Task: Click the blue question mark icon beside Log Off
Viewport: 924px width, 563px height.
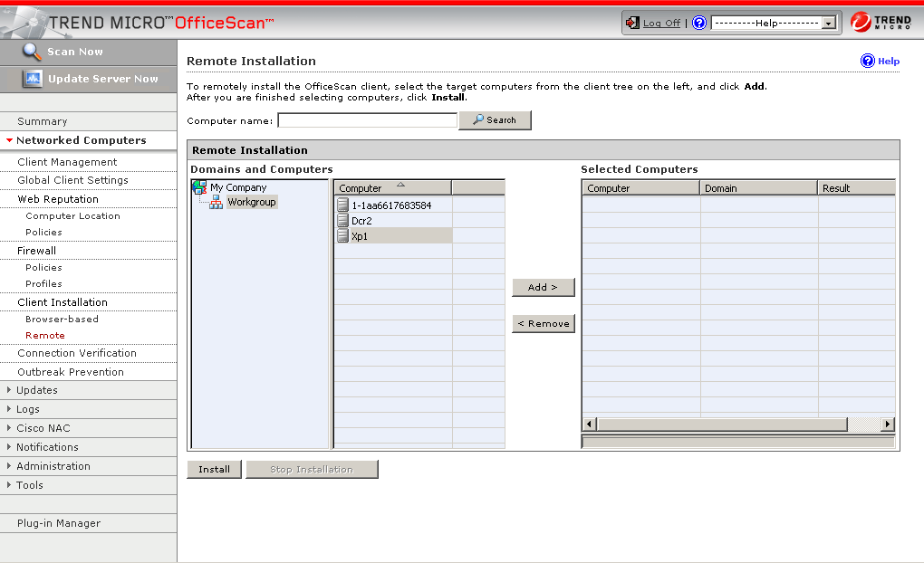Action: pyautogui.click(x=699, y=23)
